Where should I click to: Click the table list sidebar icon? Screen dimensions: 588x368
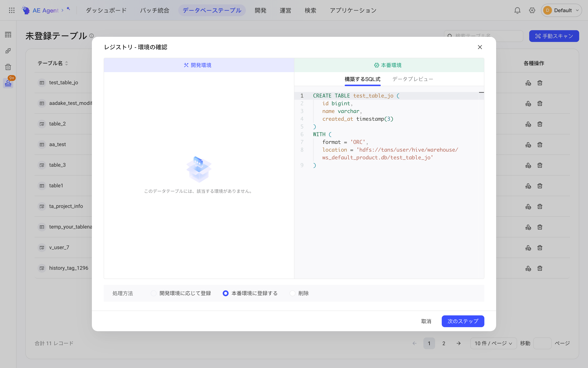click(8, 35)
